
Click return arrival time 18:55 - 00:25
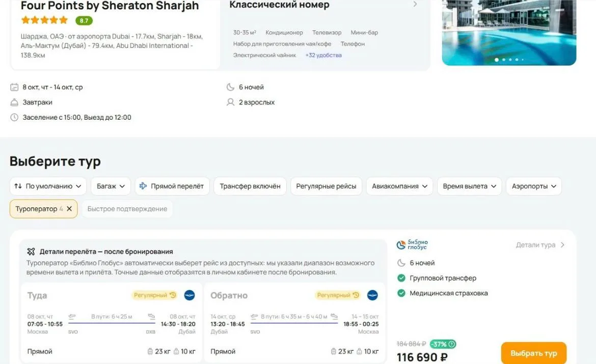coord(361,324)
